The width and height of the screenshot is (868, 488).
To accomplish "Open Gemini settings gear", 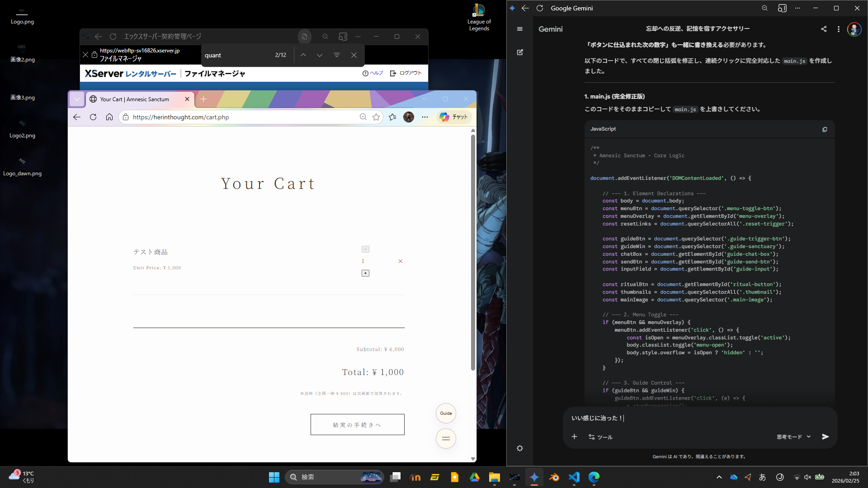I will (x=520, y=448).
